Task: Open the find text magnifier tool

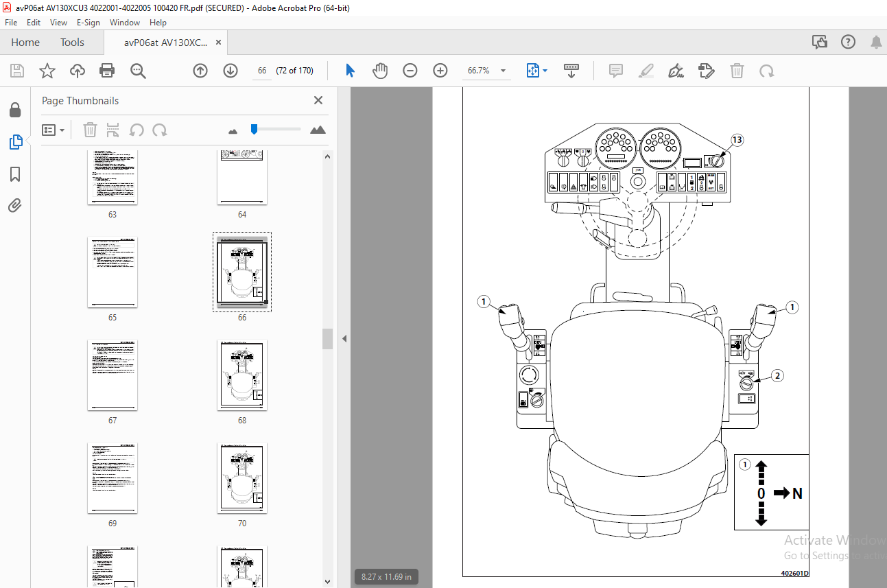Action: pos(139,71)
